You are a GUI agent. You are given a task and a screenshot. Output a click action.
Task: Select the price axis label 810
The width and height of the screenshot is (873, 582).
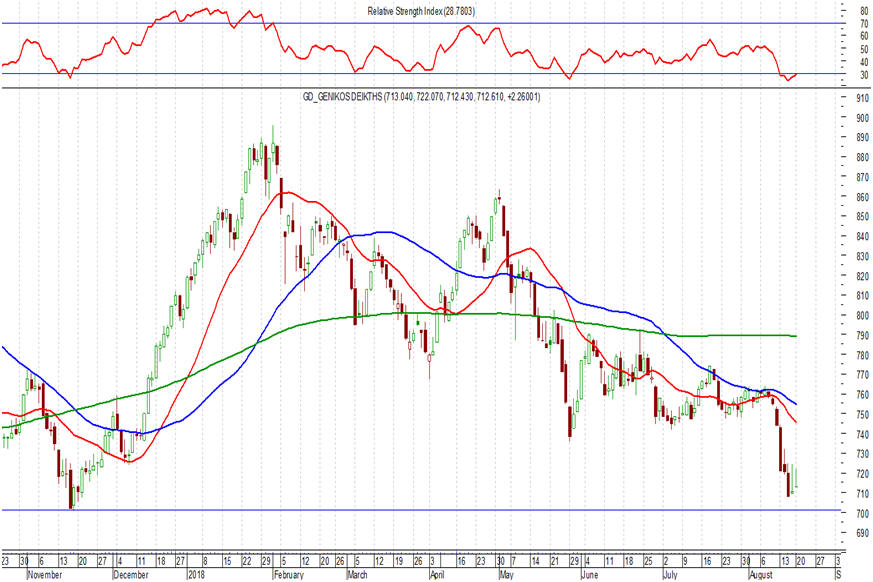[x=862, y=296]
